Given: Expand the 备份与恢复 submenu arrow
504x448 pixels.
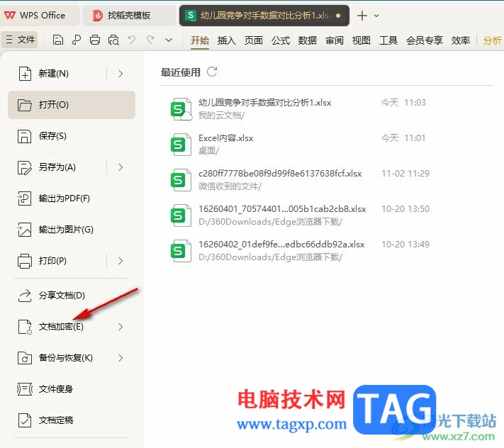Looking at the screenshot, I should point(121,358).
